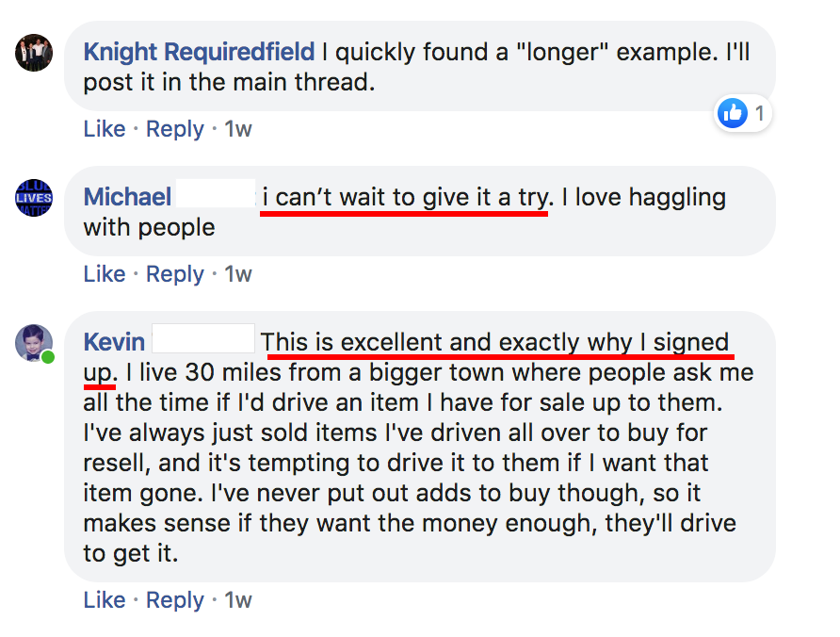The width and height of the screenshot is (840, 637).
Task: Click the Kevin name link
Action: 114,342
